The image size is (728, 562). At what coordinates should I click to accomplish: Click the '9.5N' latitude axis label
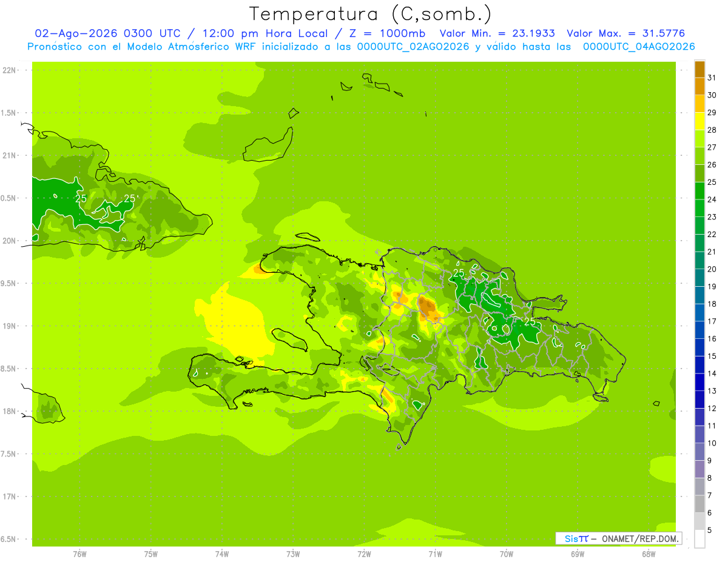click(8, 284)
